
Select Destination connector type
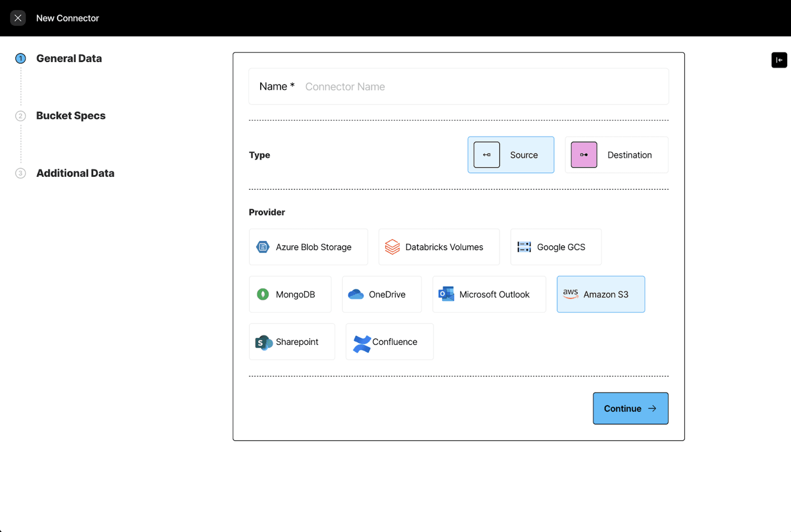(x=616, y=155)
